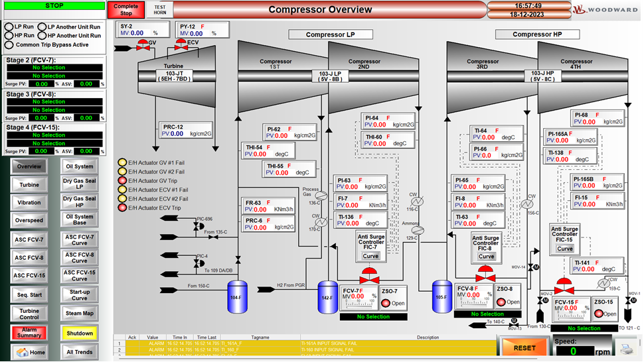This screenshot has height=362, width=644.
Task: Click the printer icon
Action: coord(625,348)
